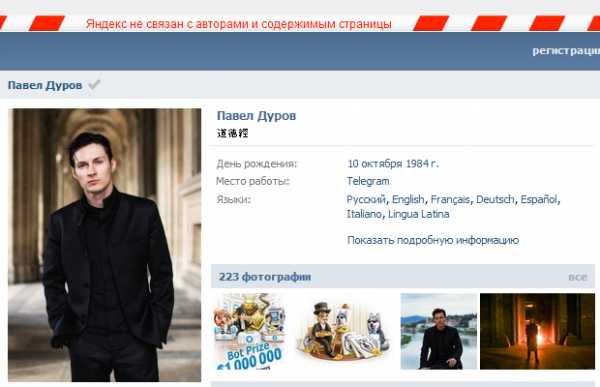Open the Telegram workplace link
Screen dimensions: 600x387
click(x=368, y=181)
